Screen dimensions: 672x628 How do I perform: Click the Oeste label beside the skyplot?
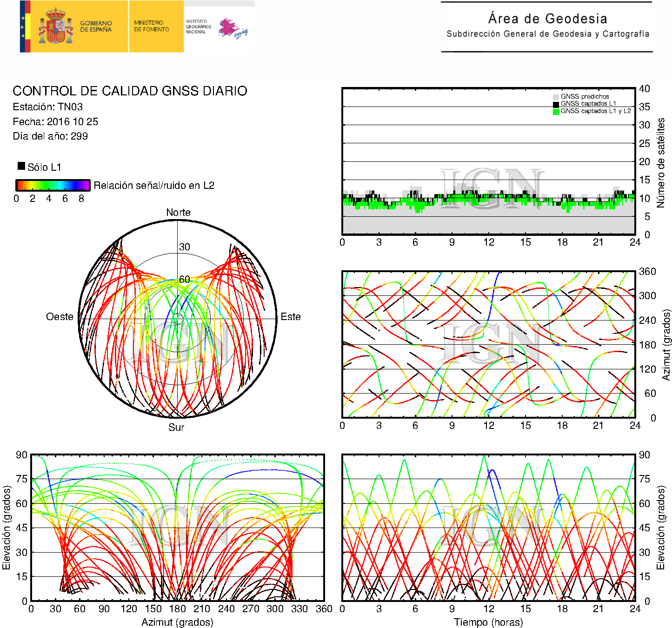pos(60,317)
